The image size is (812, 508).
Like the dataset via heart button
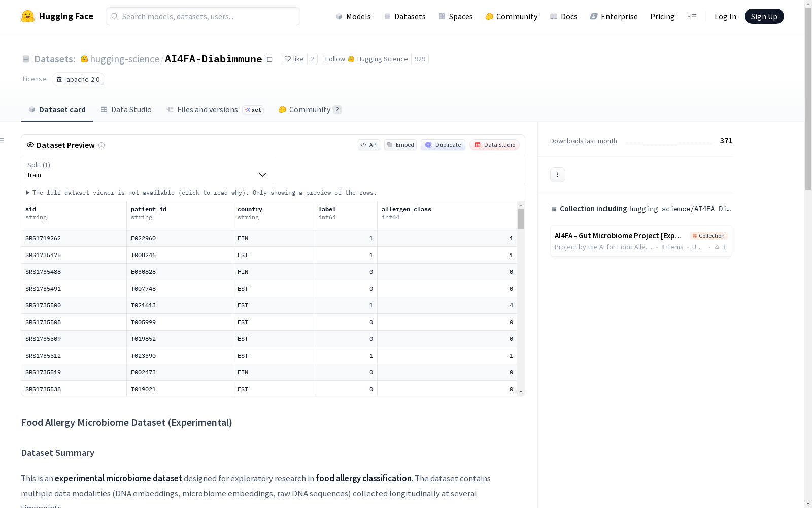point(294,59)
